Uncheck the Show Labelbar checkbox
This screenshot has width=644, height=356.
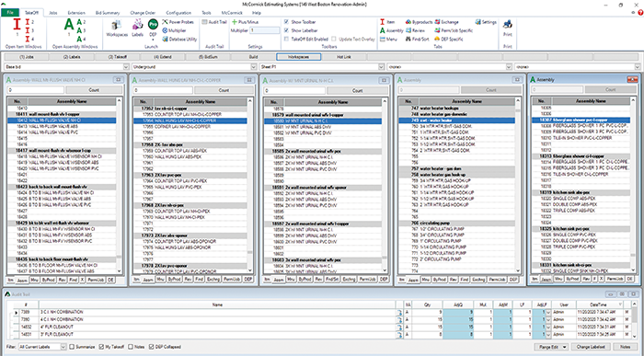(x=286, y=30)
